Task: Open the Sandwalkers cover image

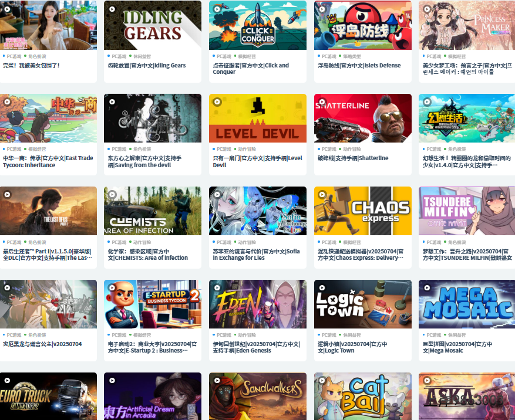Action: pyautogui.click(x=257, y=396)
